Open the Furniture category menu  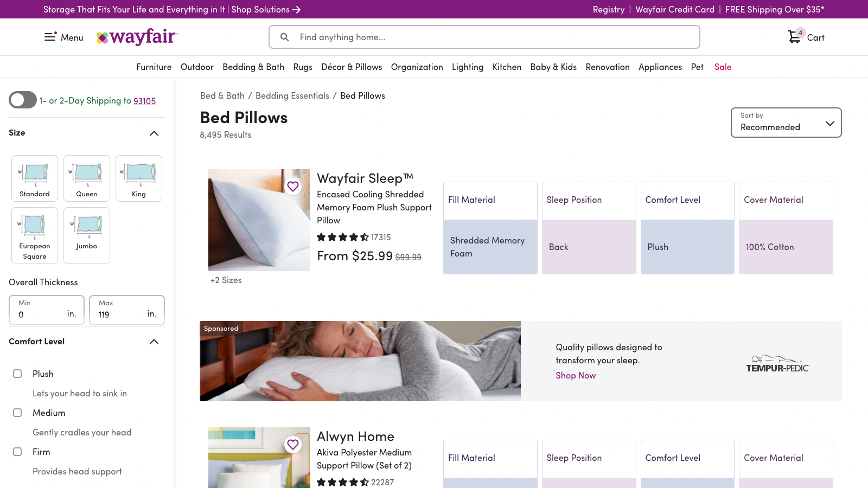tap(154, 67)
